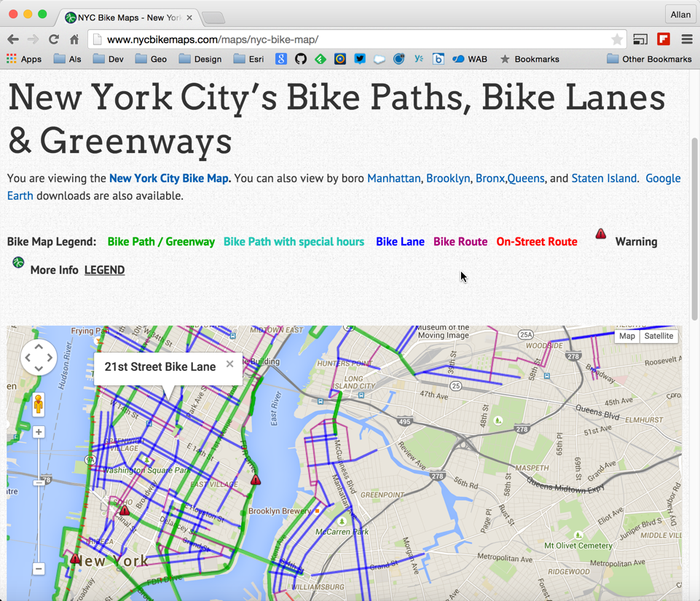Click the Allan profile button
Viewport: 700px width, 601px height.
680,15
